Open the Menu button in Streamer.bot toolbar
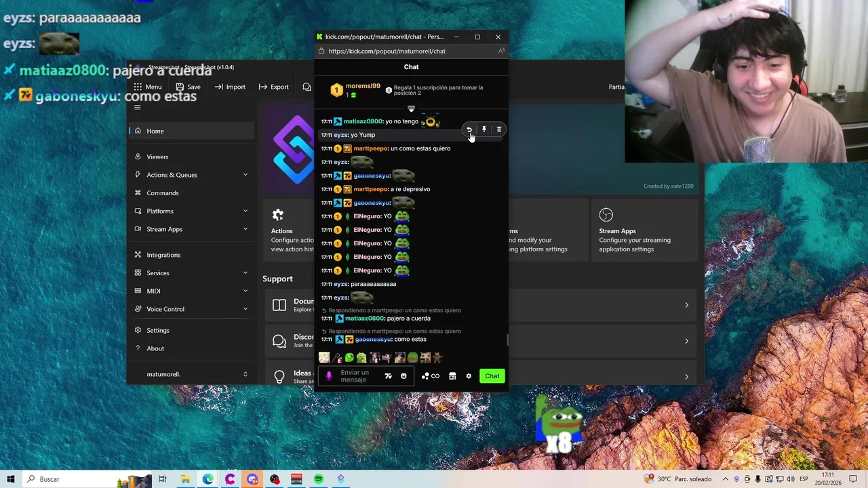This screenshot has height=488, width=868. [x=148, y=87]
